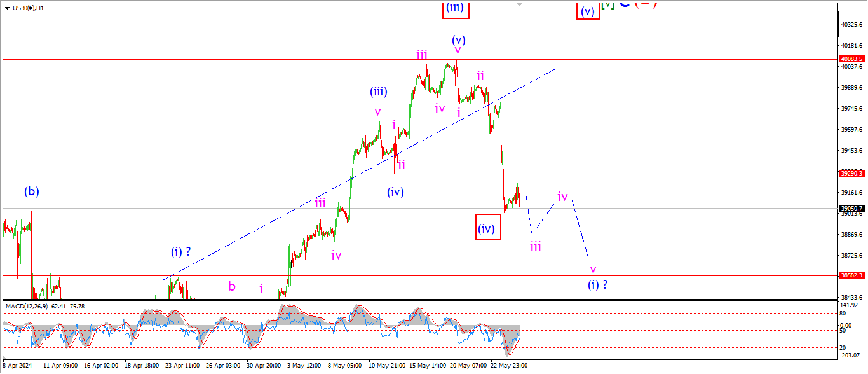Select the forecast (i) ? label at bottom right
This screenshot has width=868, height=374.
click(x=597, y=284)
